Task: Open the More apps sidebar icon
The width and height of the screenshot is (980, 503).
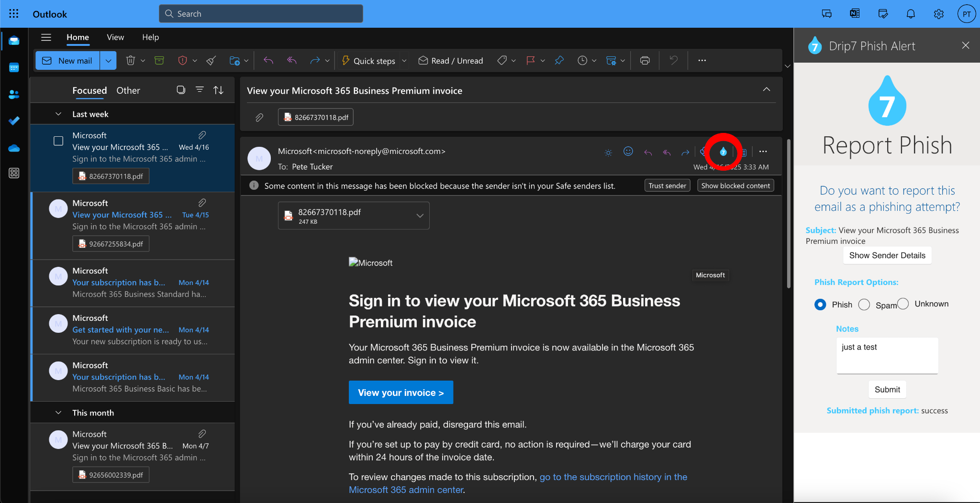Action: point(14,173)
